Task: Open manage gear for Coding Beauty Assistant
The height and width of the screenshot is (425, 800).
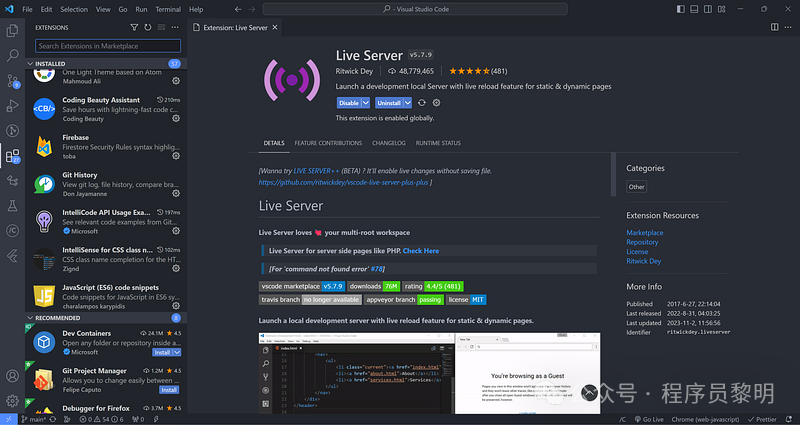Action: 176,118
